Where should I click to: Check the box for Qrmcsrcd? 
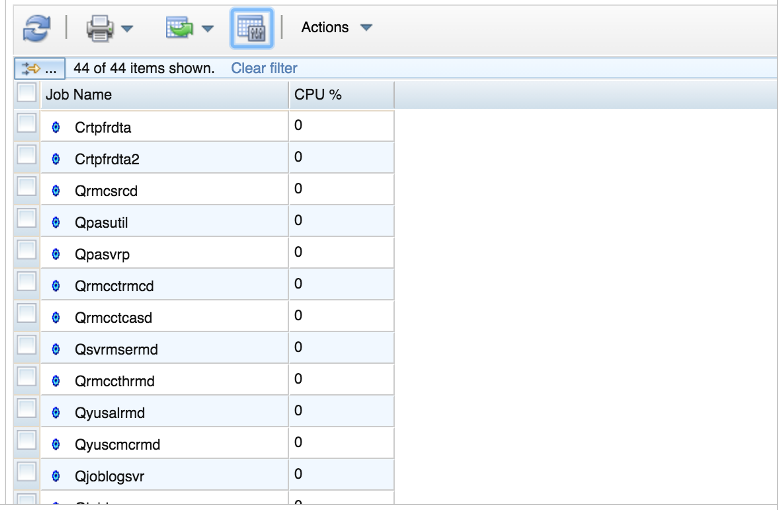(27, 186)
